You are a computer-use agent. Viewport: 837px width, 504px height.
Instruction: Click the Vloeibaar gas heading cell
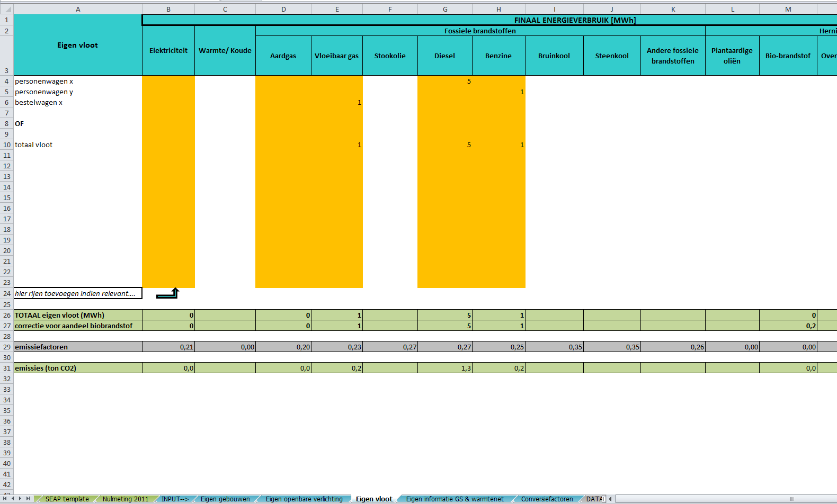337,56
